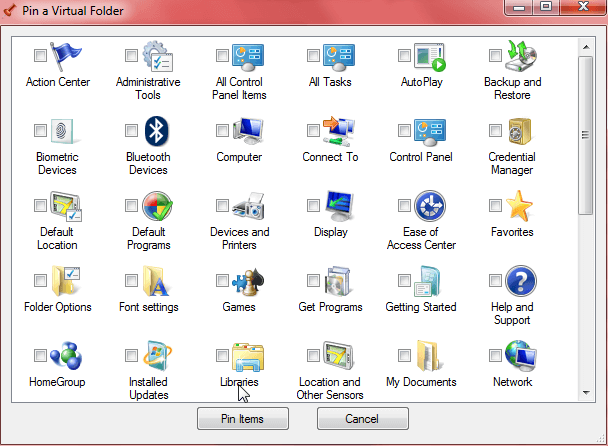Select the Backup and Restore icon

[521, 56]
